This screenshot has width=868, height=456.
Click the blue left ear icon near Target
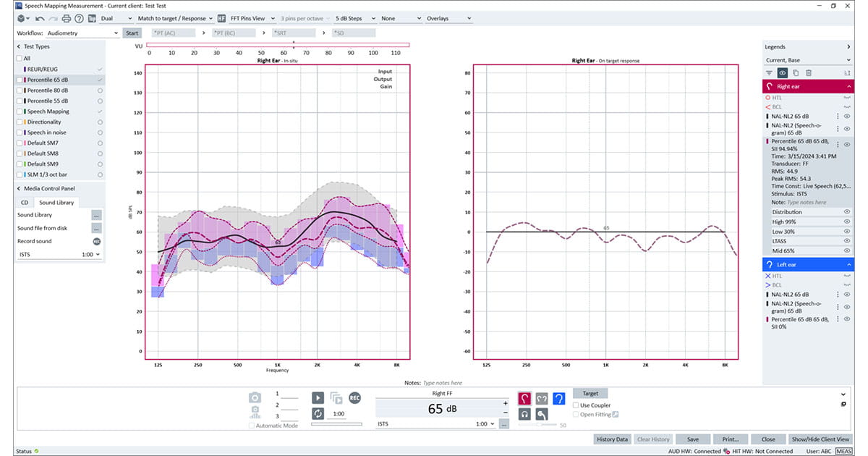(x=559, y=398)
